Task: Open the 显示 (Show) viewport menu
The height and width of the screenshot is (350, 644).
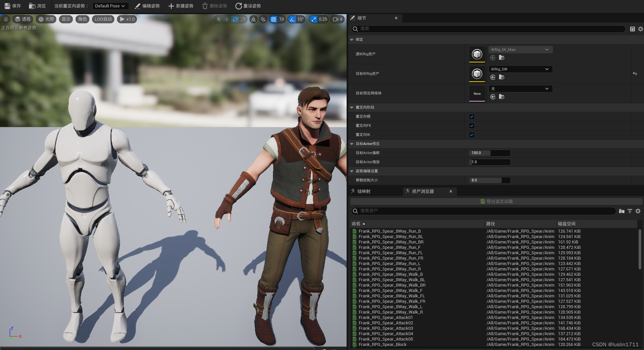Action: [66, 19]
